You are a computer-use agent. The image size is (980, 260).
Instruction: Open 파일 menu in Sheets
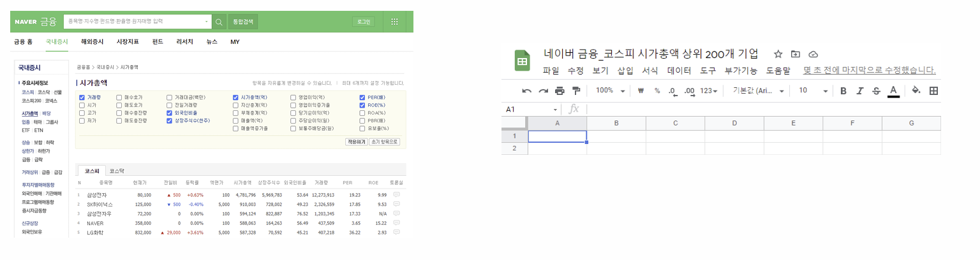tap(551, 70)
